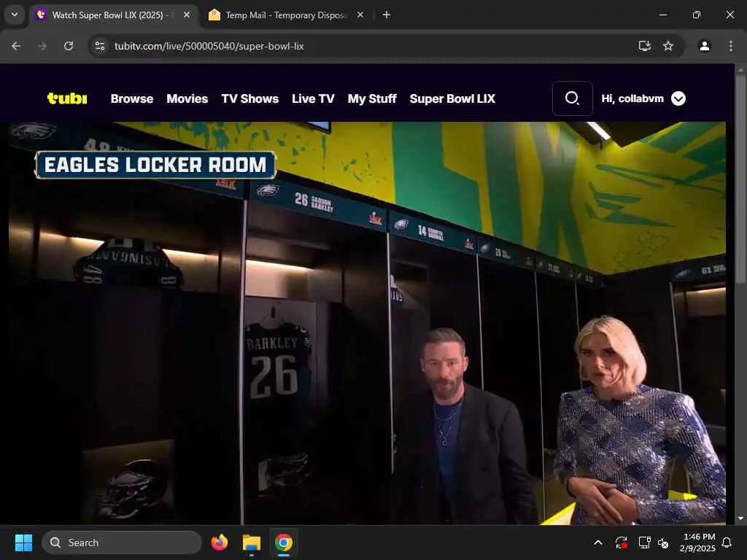Click the Tubi logo
The image size is (747, 560).
click(67, 98)
